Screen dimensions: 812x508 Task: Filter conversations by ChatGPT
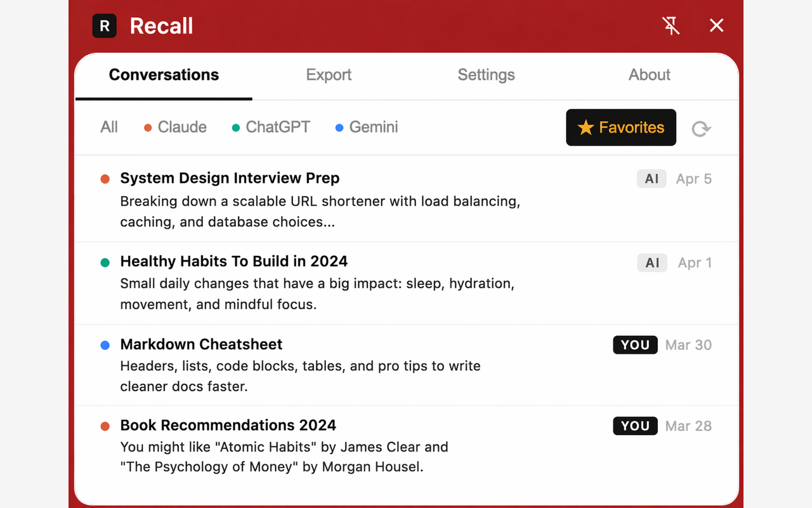tap(271, 127)
